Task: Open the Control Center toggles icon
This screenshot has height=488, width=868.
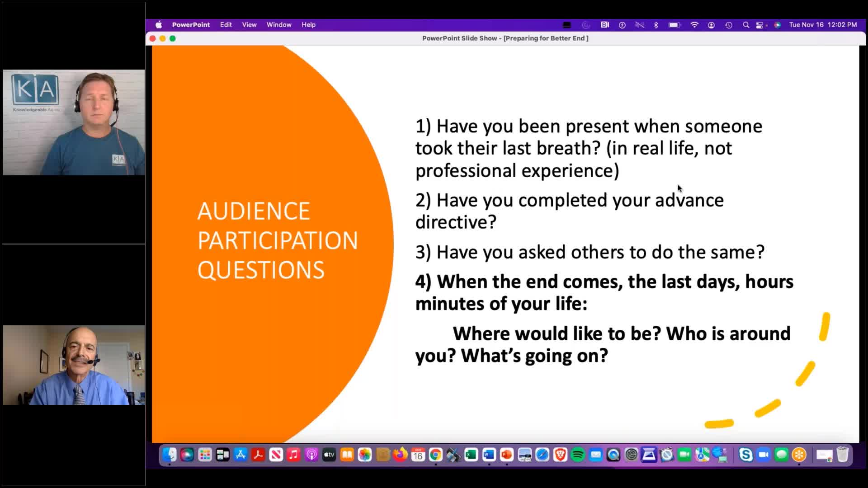Action: pyautogui.click(x=760, y=25)
